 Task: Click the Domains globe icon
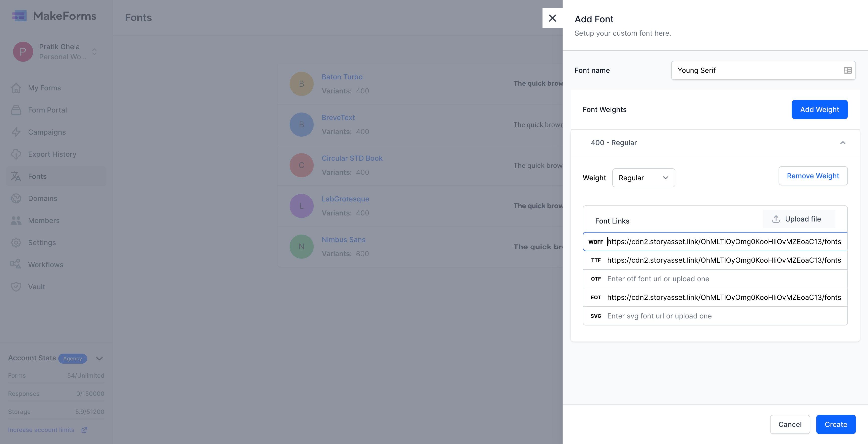pyautogui.click(x=16, y=198)
